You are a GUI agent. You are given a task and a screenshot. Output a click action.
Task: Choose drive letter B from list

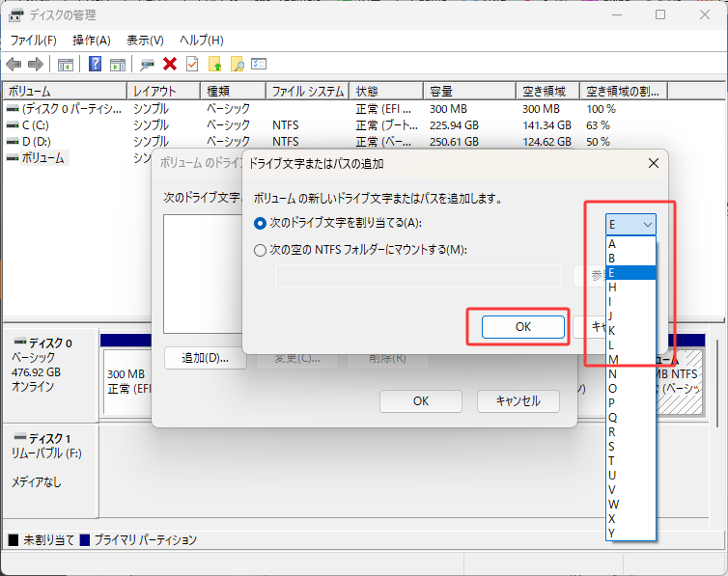coord(630,259)
